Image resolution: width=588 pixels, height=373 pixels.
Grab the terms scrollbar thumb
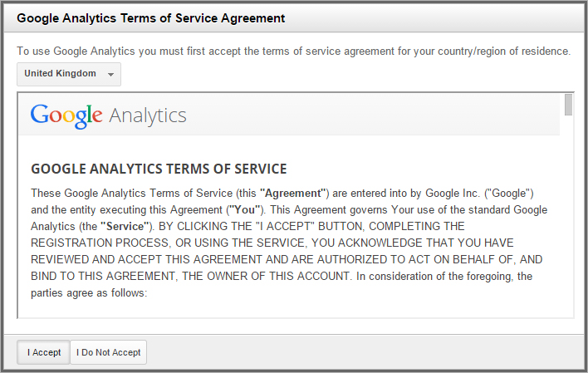pyautogui.click(x=568, y=105)
